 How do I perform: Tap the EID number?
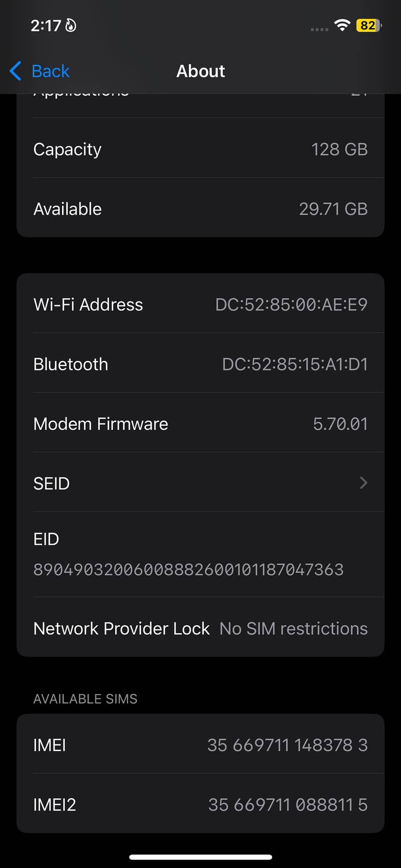tap(188, 570)
